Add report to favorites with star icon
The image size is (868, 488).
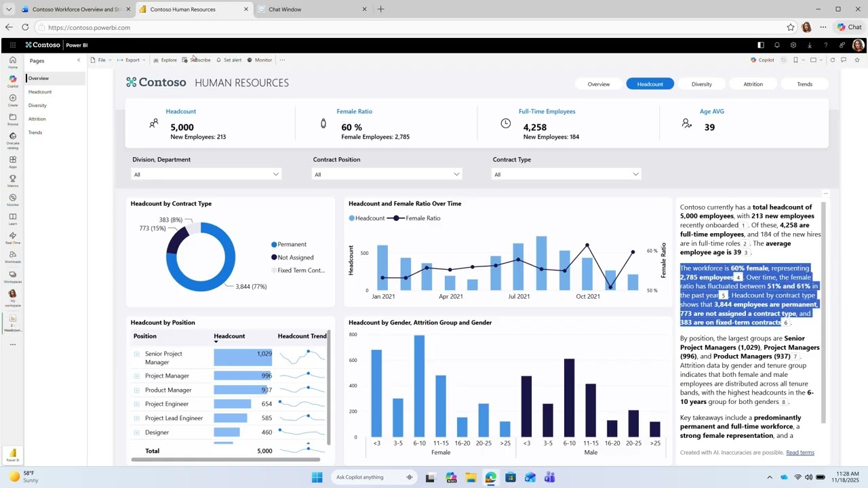tap(856, 60)
